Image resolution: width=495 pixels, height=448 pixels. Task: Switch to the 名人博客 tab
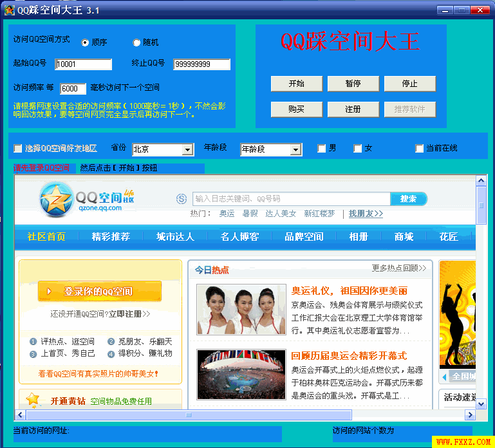(x=239, y=237)
